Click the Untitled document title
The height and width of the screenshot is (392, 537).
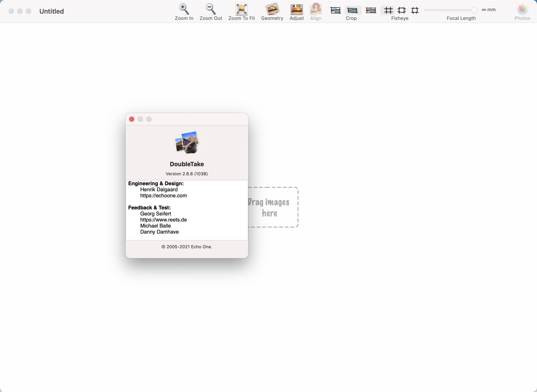point(52,11)
